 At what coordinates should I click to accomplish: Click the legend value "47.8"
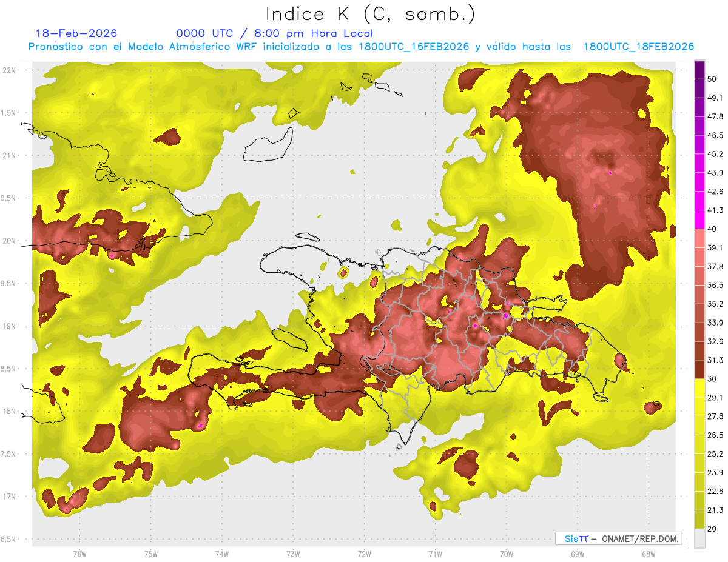(715, 116)
